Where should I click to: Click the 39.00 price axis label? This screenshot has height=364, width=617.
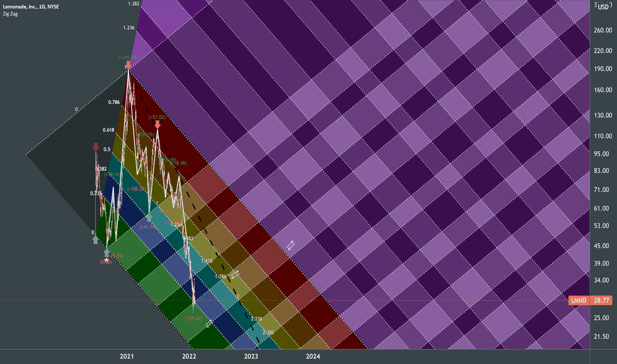601,263
